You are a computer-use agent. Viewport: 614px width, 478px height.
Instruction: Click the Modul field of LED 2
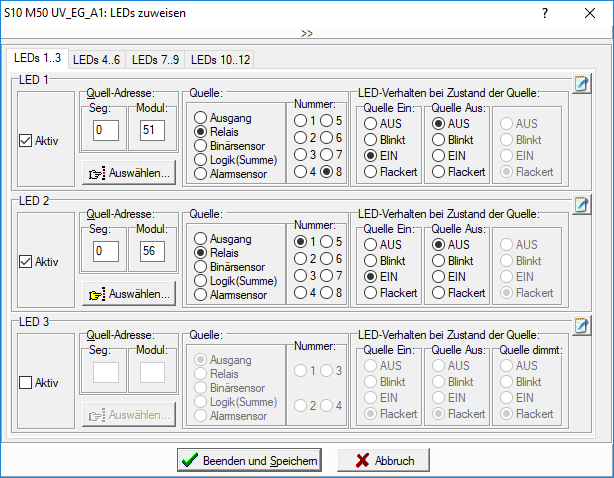pyautogui.click(x=153, y=251)
